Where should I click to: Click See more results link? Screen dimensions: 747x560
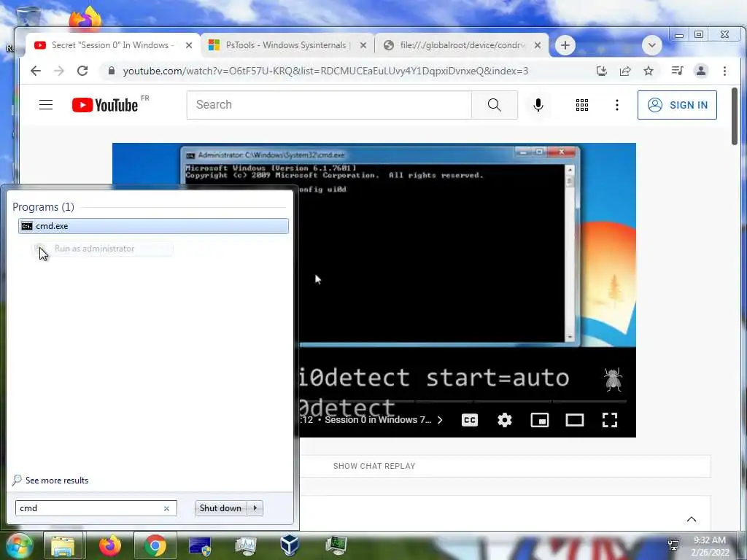coord(57,481)
